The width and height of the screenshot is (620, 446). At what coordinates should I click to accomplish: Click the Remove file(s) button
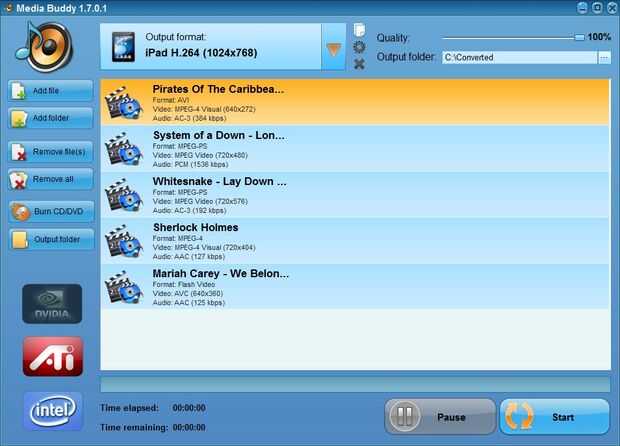pyautogui.click(x=51, y=152)
